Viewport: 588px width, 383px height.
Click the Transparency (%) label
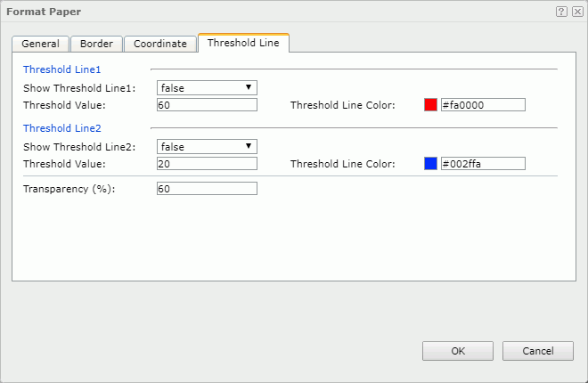click(x=69, y=189)
